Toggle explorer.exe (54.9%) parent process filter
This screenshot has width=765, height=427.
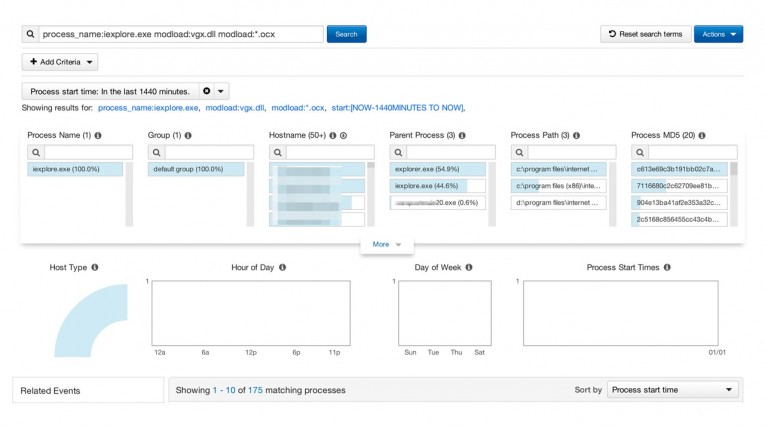point(437,169)
